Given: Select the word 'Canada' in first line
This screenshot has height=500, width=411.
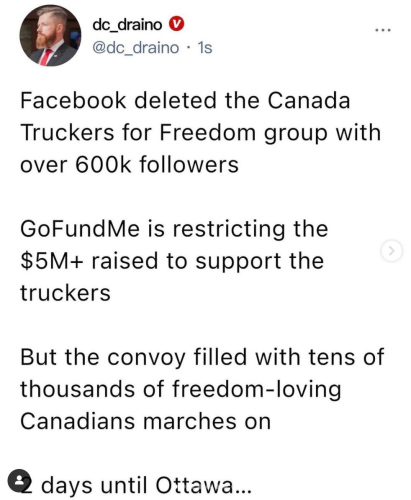Looking at the screenshot, I should [x=309, y=100].
